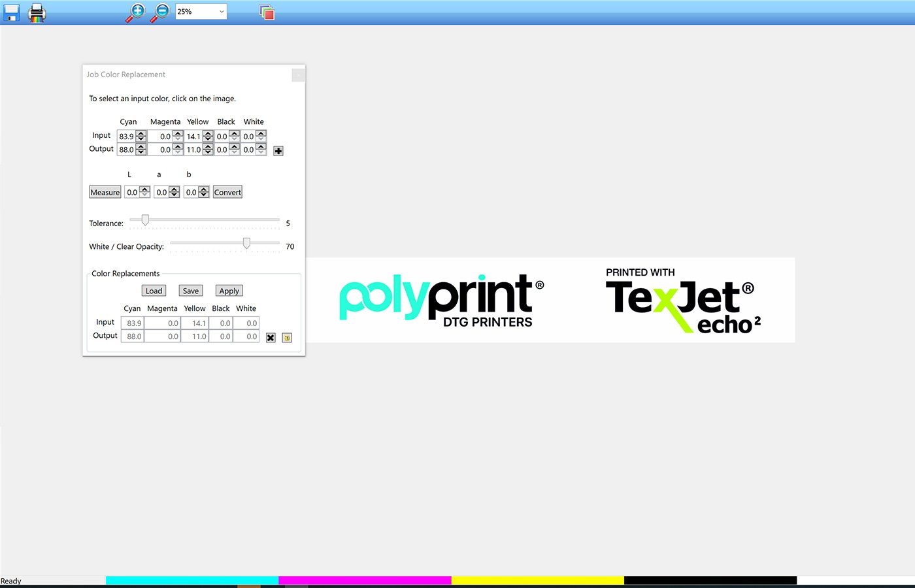
Task: Increase the L value using its spinner
Action: tap(144, 189)
